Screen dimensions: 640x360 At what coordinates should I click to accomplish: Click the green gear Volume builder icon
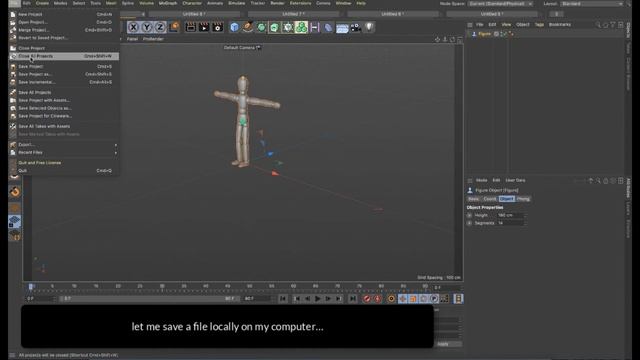288,27
